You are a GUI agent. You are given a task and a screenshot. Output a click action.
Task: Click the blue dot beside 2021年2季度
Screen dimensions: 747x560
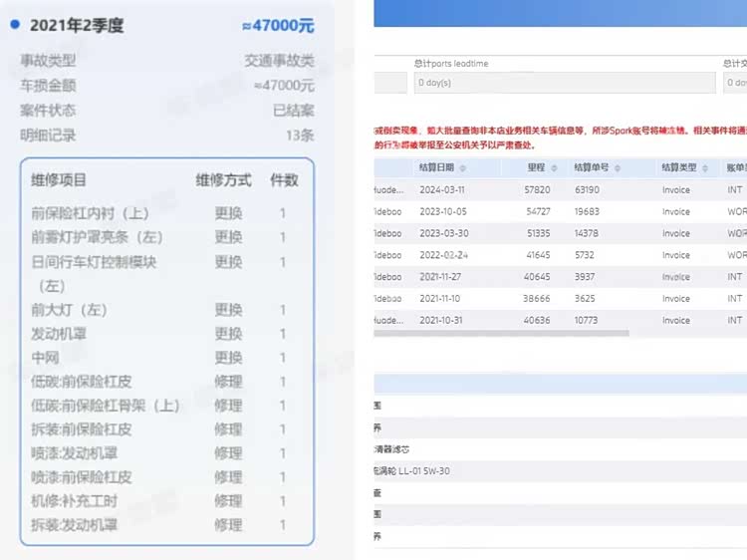tap(14, 26)
